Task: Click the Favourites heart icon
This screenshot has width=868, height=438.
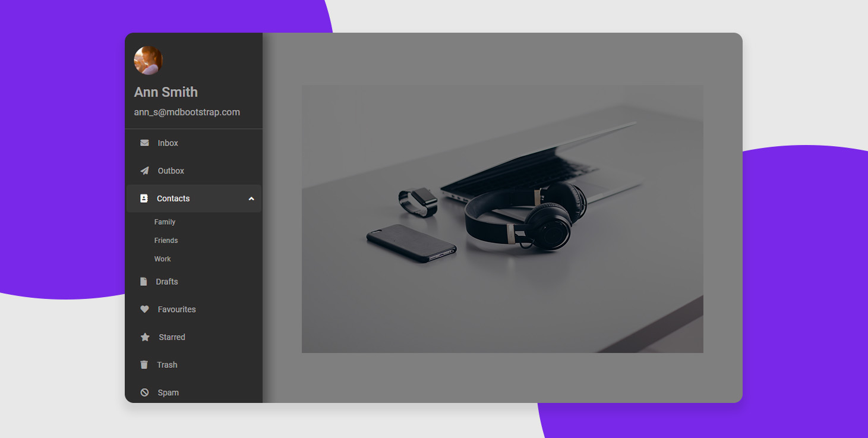Action: click(144, 310)
